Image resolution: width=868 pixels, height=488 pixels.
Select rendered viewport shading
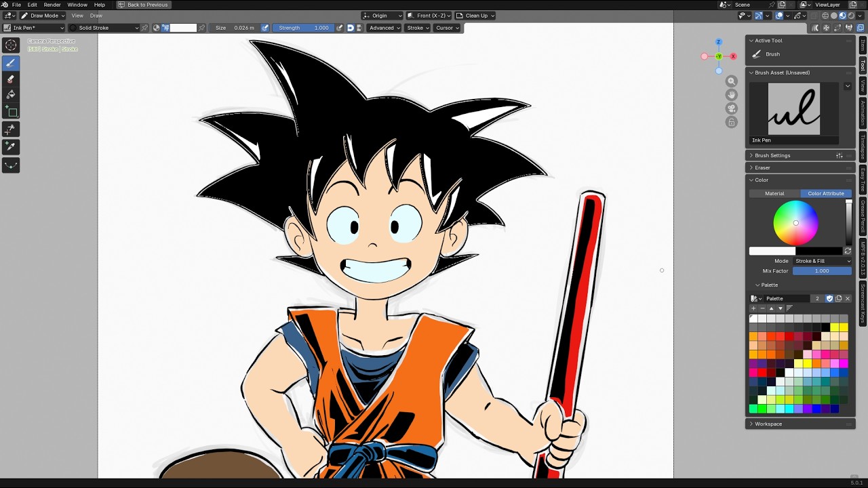pyautogui.click(x=850, y=16)
